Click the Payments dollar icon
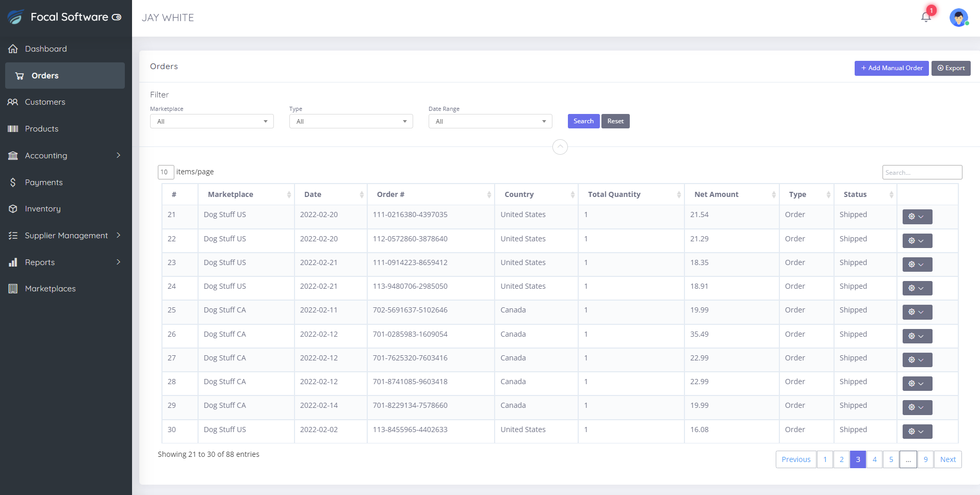 tap(13, 183)
